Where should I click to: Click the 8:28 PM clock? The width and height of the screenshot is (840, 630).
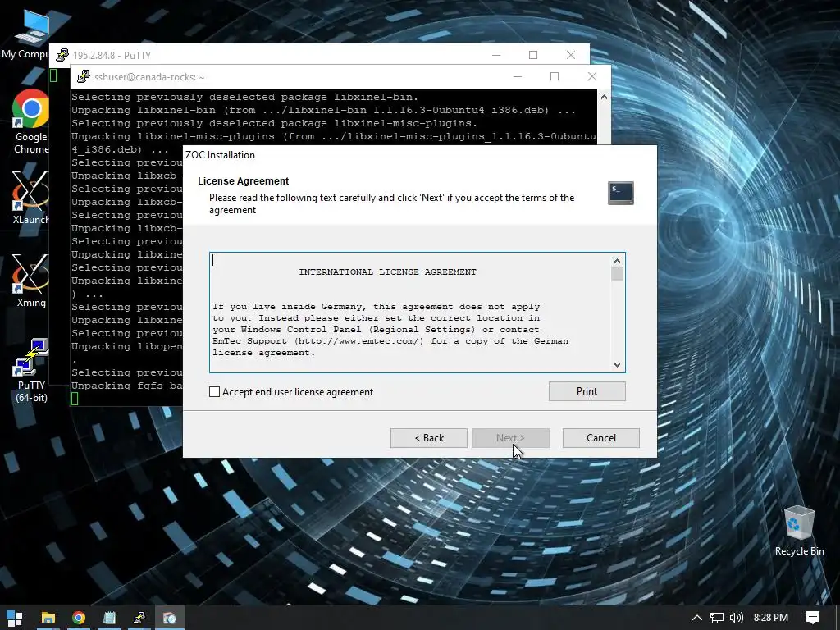coord(771,618)
